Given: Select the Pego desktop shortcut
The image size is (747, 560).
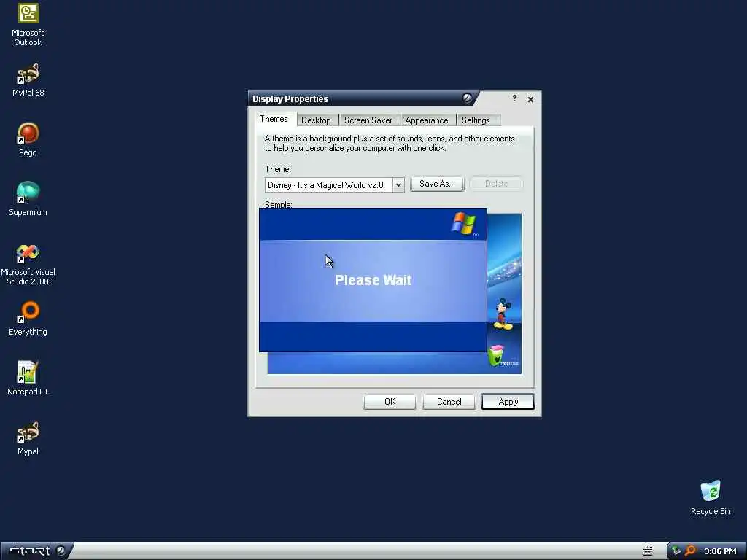Looking at the screenshot, I should 28,139.
